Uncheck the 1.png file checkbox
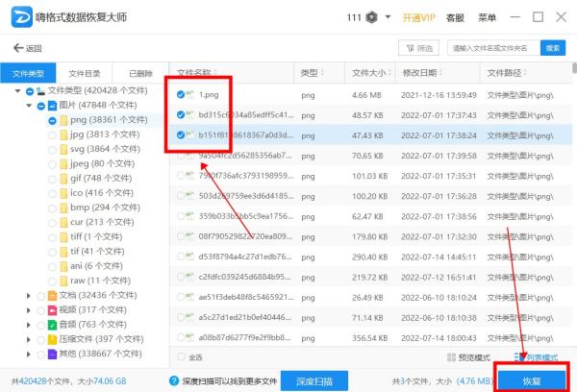The width and height of the screenshot is (577, 392). (182, 94)
